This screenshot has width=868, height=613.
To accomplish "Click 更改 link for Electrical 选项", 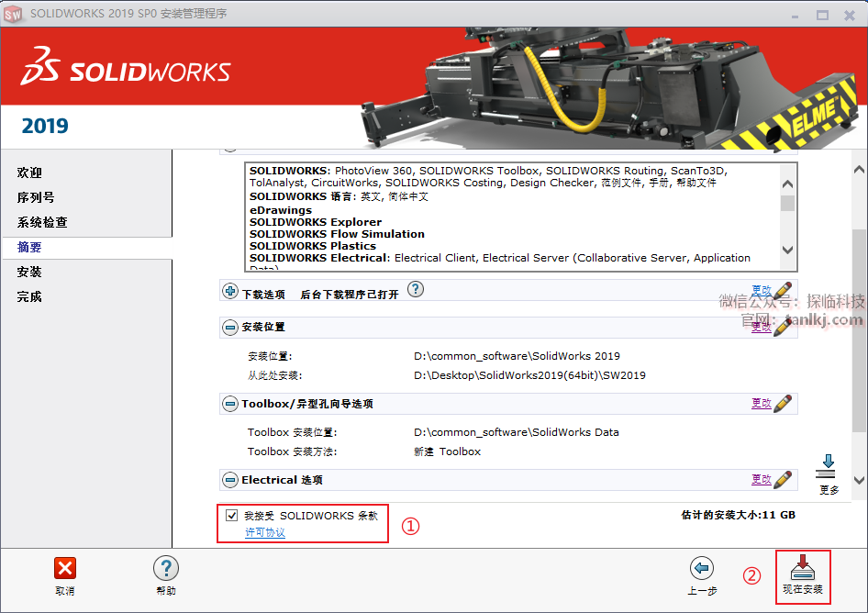I will click(x=762, y=479).
